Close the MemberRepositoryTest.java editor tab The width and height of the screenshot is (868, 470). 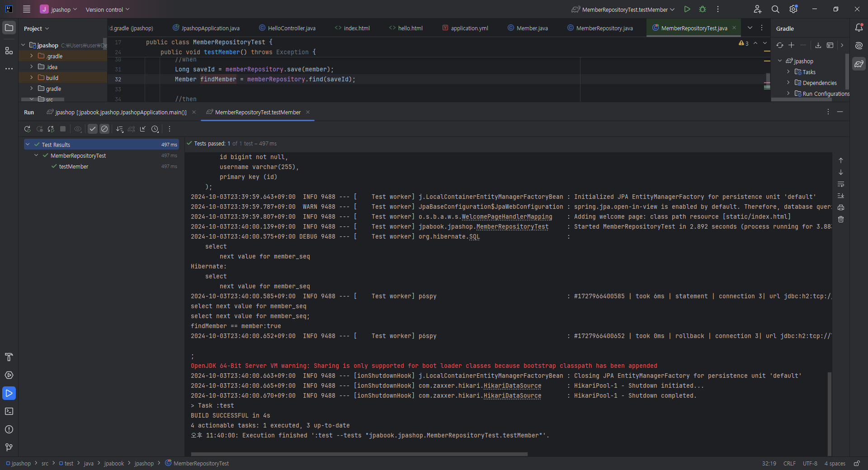(734, 28)
